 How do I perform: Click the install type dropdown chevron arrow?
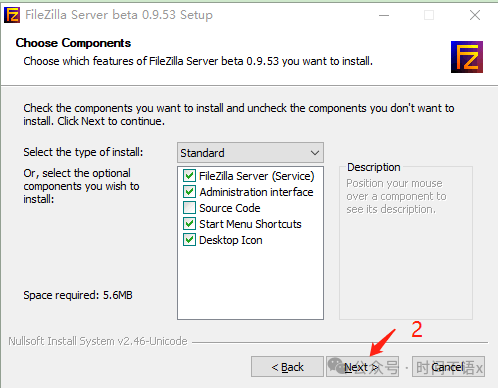pos(315,153)
